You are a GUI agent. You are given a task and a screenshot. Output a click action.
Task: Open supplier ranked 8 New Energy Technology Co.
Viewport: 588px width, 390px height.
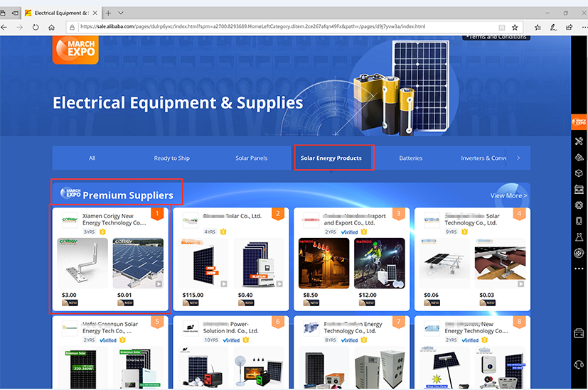[x=476, y=327]
